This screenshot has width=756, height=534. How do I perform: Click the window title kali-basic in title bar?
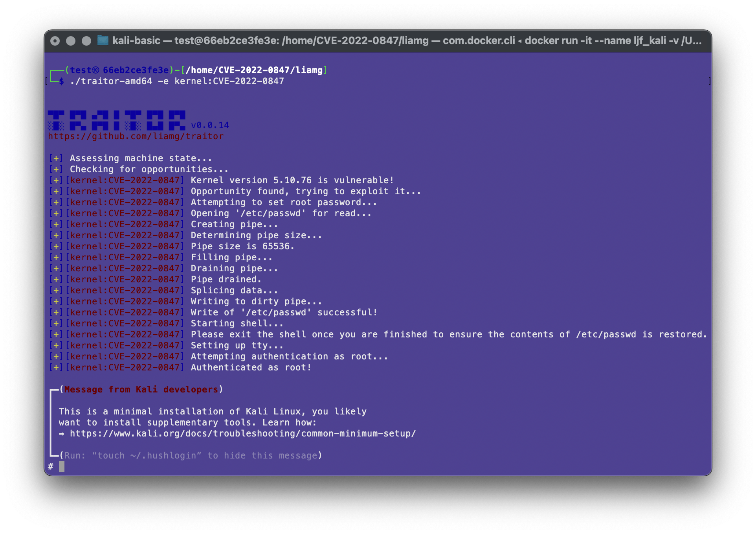pos(136,40)
